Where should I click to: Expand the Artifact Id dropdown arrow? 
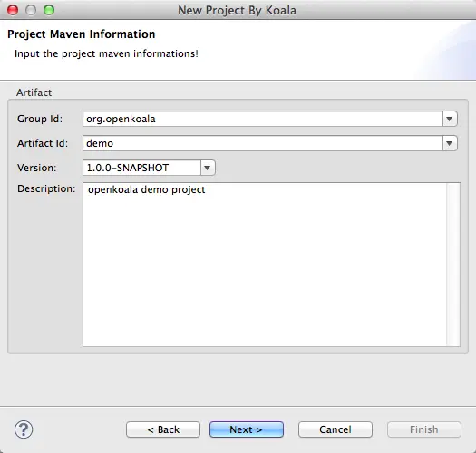pyautogui.click(x=450, y=143)
